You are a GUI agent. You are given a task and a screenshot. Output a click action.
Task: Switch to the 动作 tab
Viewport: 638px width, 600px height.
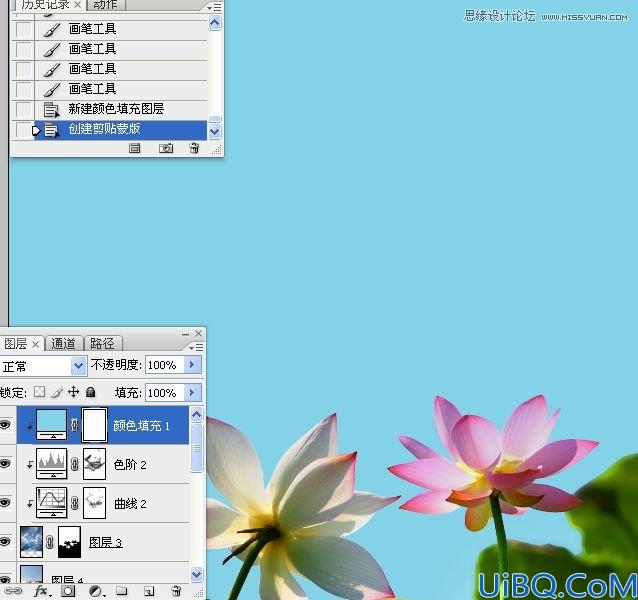105,5
